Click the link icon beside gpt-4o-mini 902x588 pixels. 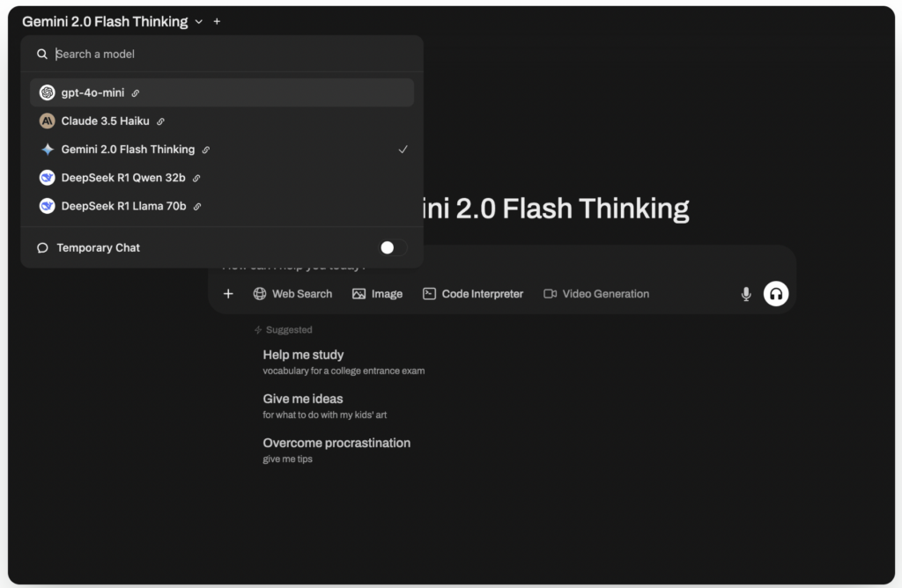coord(136,93)
